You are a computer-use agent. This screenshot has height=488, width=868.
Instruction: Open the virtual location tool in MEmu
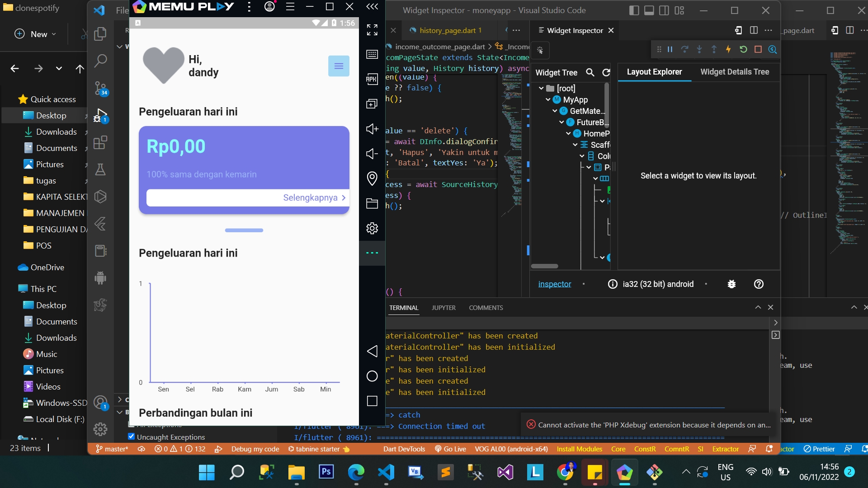[x=372, y=178]
